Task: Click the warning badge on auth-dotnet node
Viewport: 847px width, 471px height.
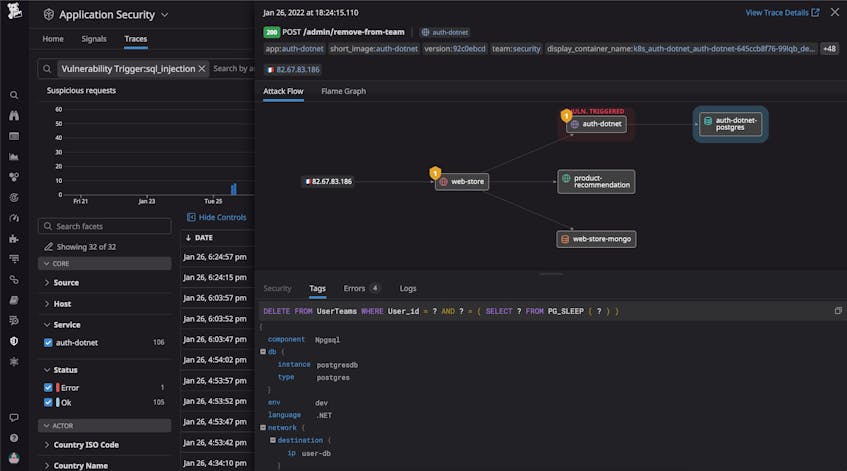Action: 566,115
